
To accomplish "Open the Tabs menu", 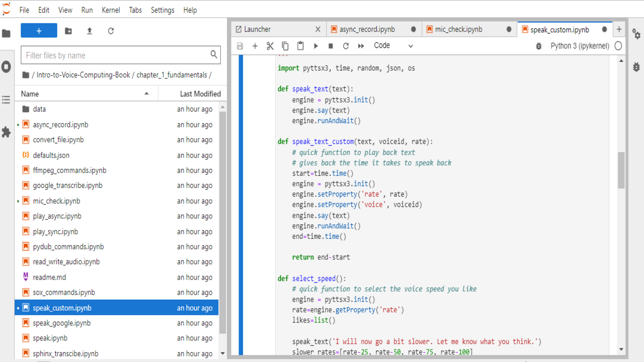I will (135, 10).
